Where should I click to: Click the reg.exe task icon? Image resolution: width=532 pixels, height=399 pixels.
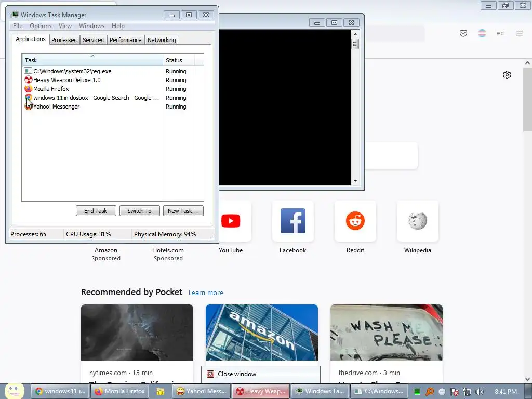point(28,71)
